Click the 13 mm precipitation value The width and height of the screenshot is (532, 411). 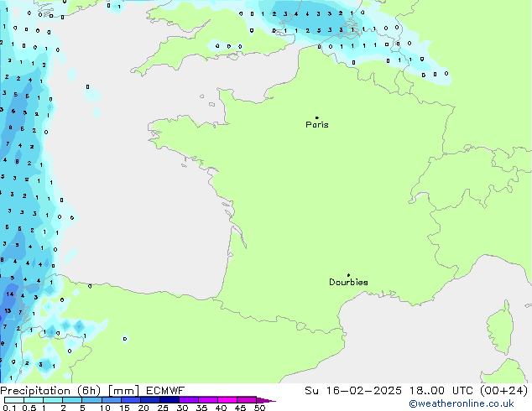pos(8,310)
